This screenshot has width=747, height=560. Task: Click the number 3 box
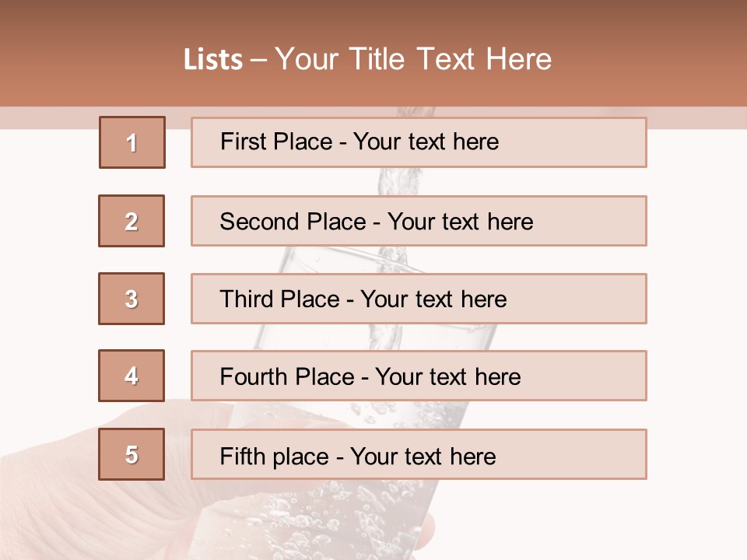(132, 299)
